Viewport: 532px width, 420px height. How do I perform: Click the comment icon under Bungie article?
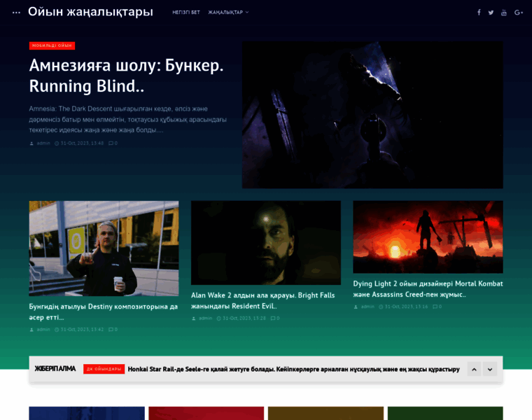pos(111,330)
